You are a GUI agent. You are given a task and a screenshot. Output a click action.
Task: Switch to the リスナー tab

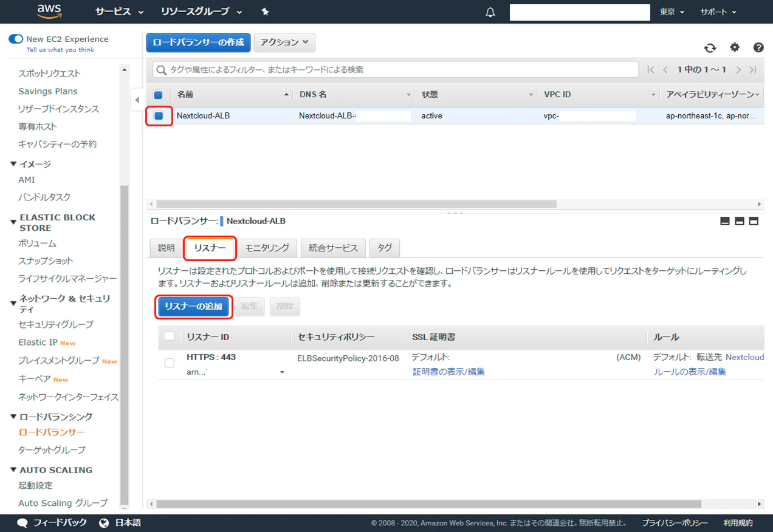210,248
